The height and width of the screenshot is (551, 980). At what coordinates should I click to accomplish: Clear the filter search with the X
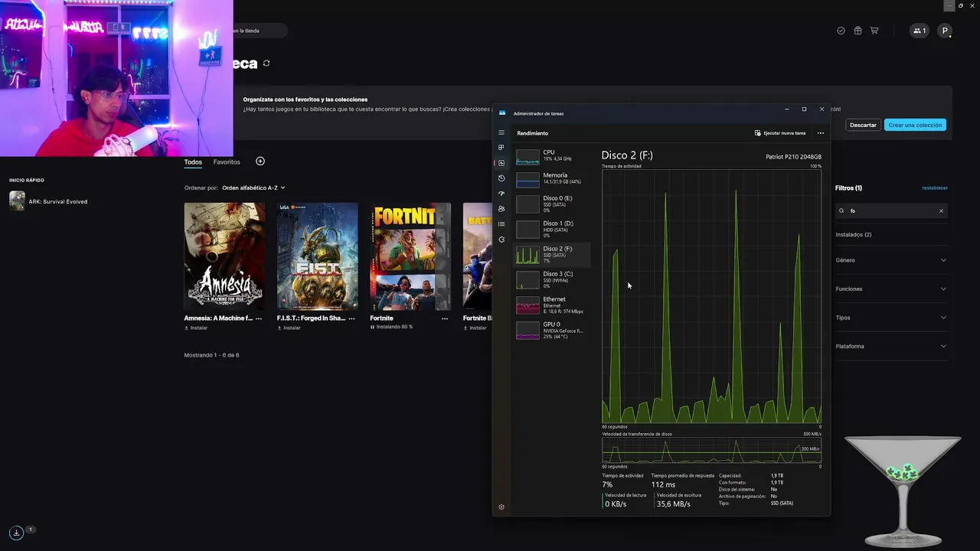tap(941, 210)
